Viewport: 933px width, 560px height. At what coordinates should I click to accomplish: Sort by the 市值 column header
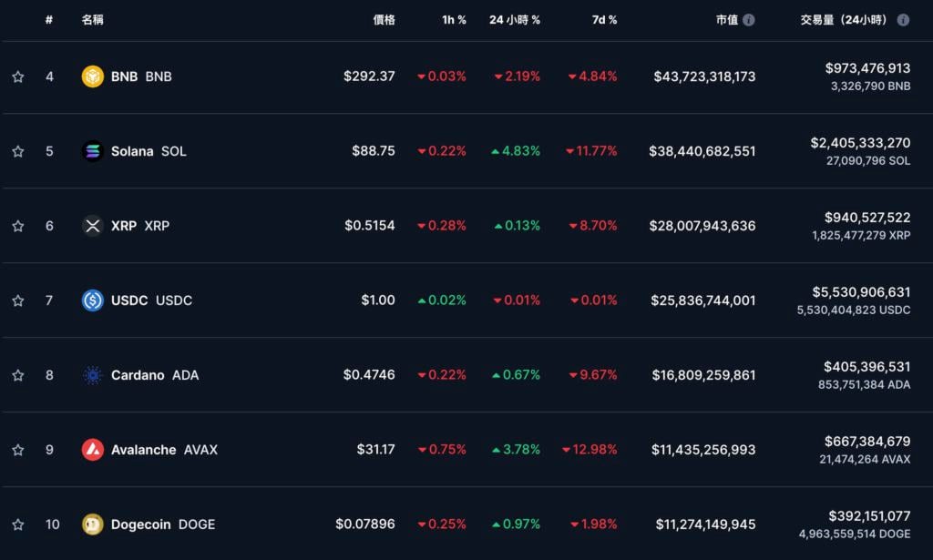click(x=726, y=20)
